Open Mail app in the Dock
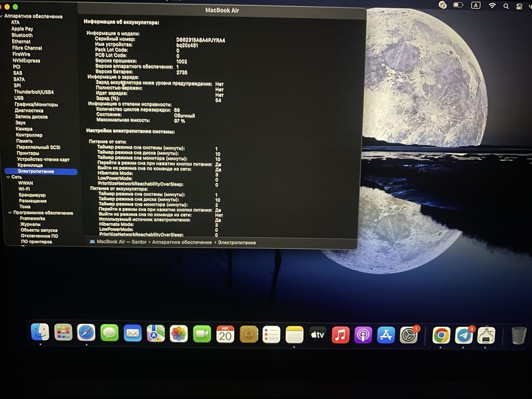This screenshot has width=532, height=399. click(133, 333)
